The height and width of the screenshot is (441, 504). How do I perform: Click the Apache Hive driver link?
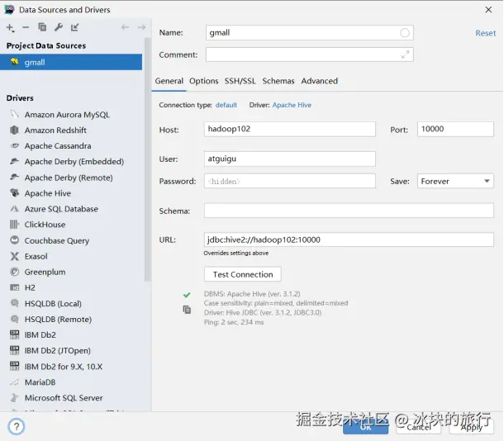292,105
